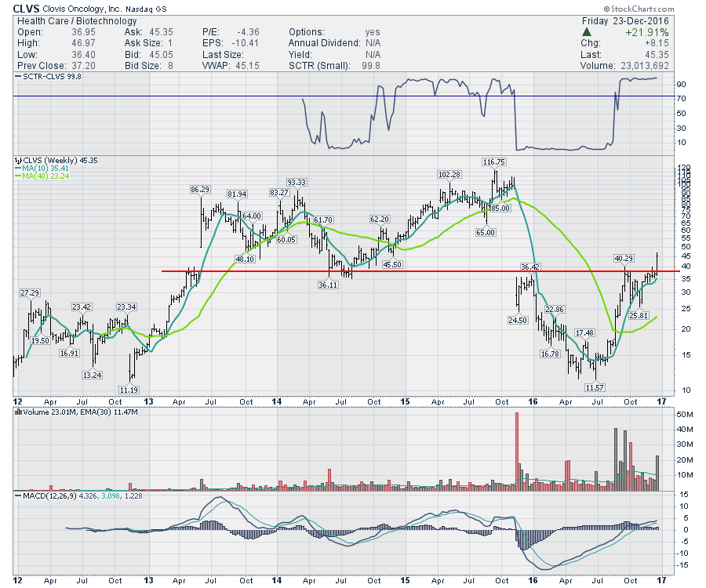
Task: Click the Bid price 45.05
Action: point(161,54)
